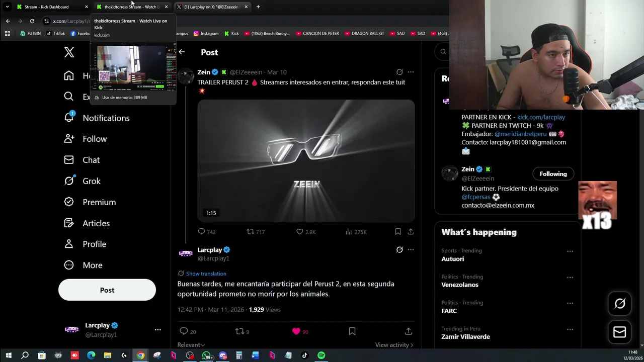The image size is (644, 362).
Task: Bookmark Larcplay's post
Action: pos(352,331)
